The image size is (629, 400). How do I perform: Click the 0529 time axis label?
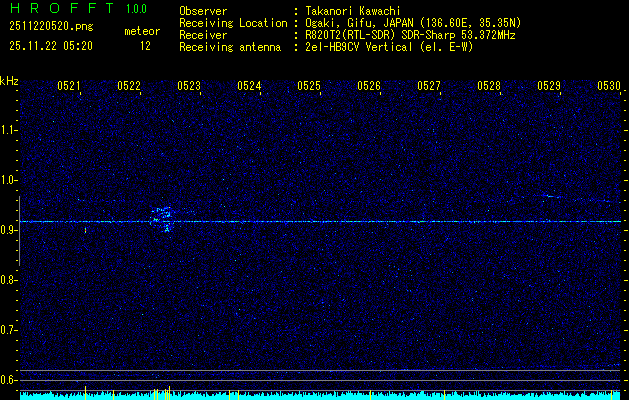coord(549,85)
